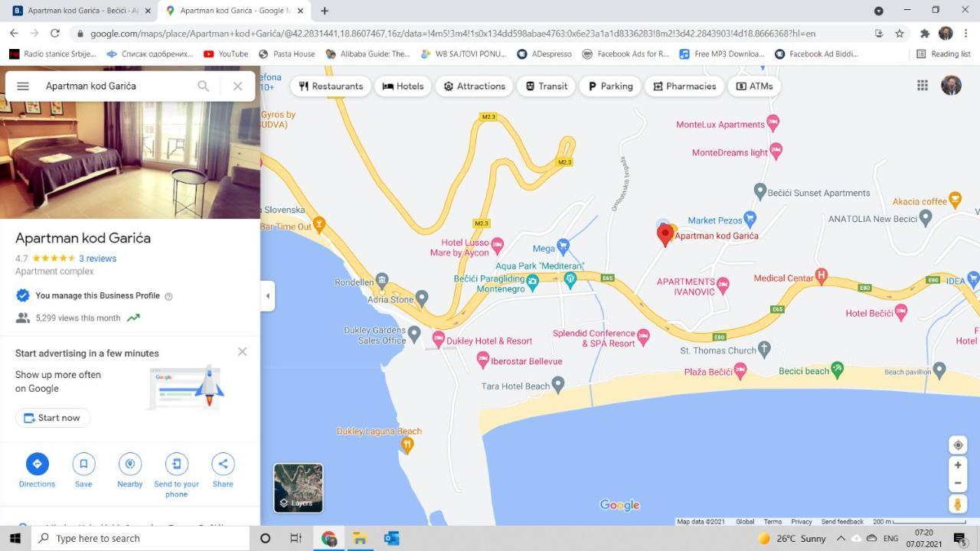Filter map by Parking
The width and height of the screenshot is (980, 551).
(610, 86)
